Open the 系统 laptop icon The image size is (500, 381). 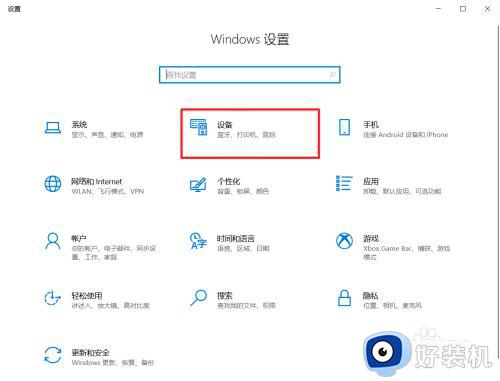point(53,128)
